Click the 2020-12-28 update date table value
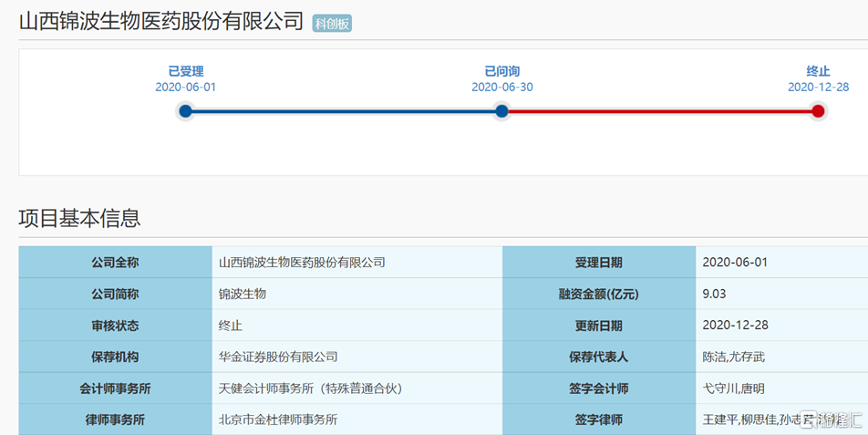Viewport: 868px width, 435px height. [x=735, y=326]
